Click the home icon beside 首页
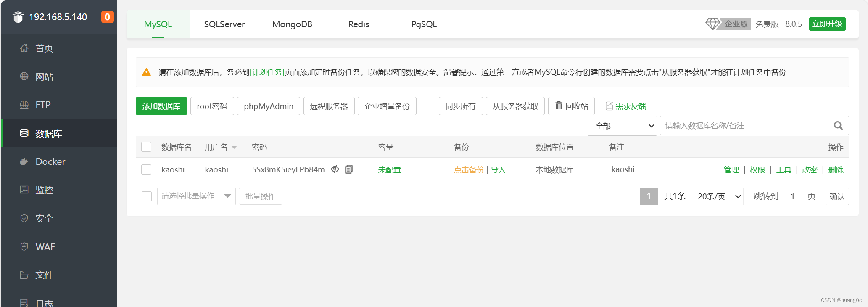 tap(24, 48)
